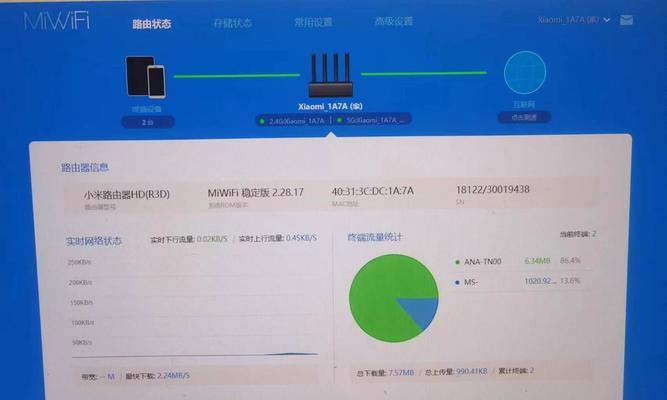Go to the 高级设置 tab
The height and width of the screenshot is (400, 667).
pyautogui.click(x=394, y=21)
